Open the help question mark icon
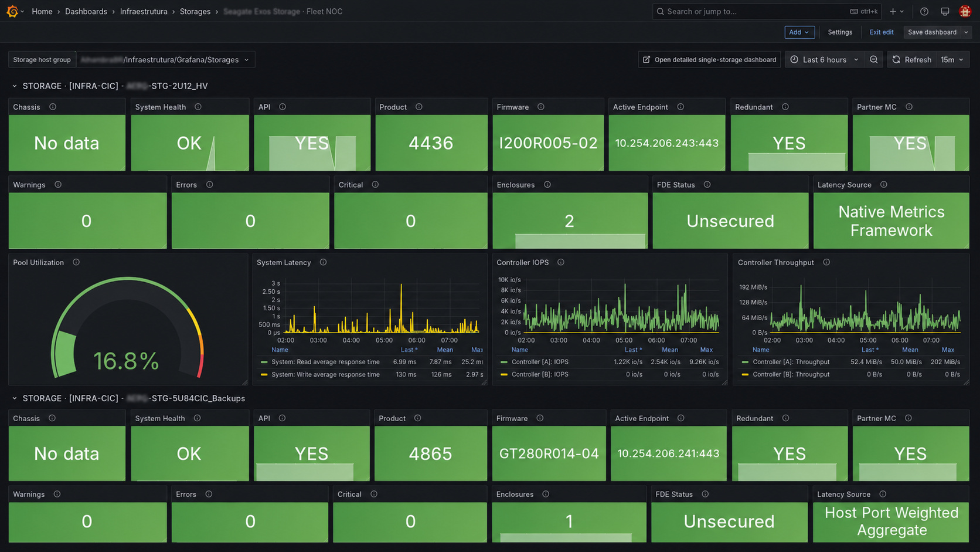This screenshot has width=980, height=552. coord(924,11)
